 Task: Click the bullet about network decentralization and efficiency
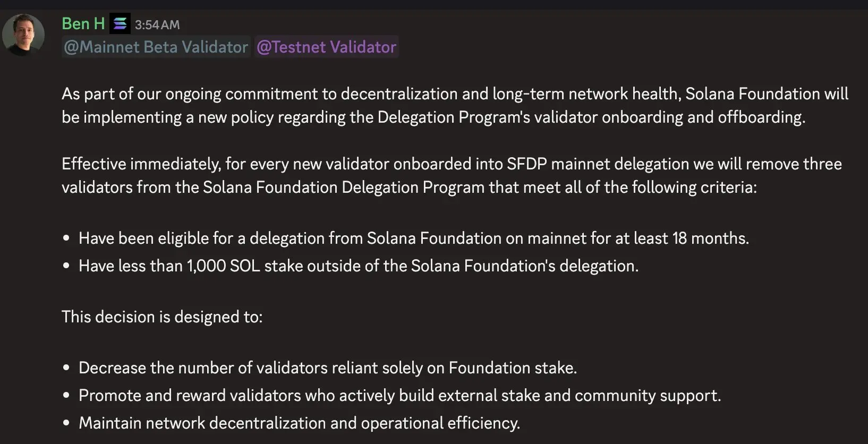pyautogui.click(x=299, y=423)
